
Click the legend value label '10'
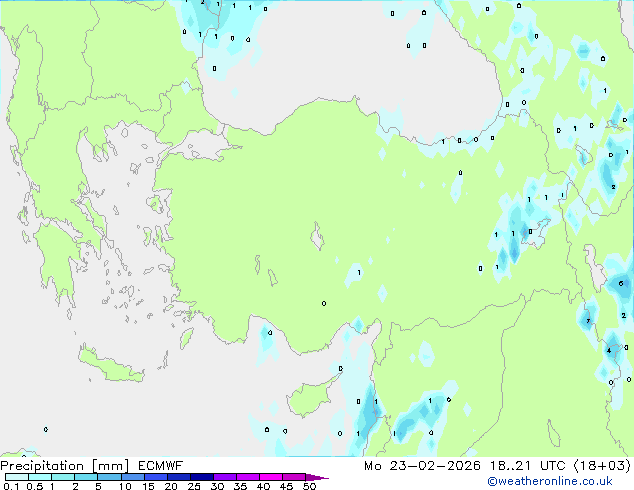coord(125,486)
